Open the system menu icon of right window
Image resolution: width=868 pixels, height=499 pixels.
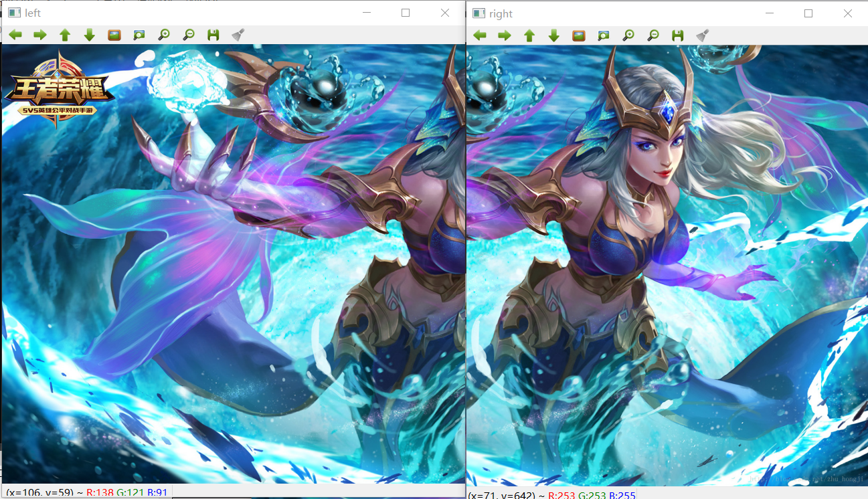479,13
